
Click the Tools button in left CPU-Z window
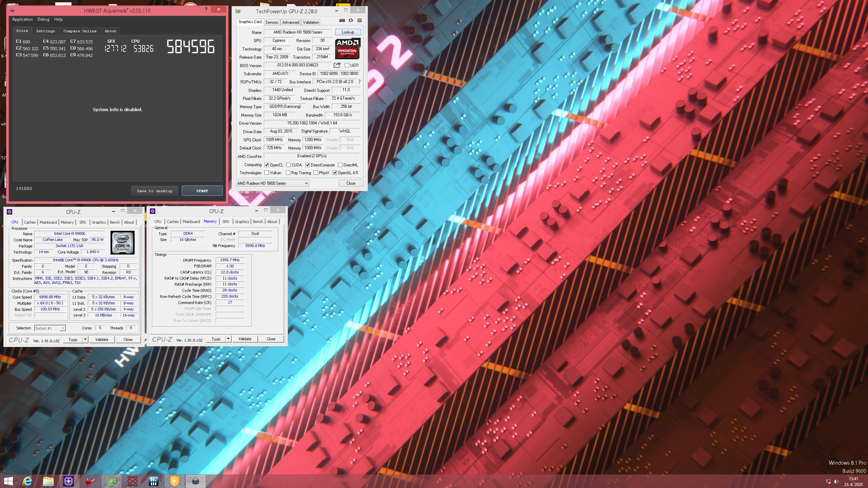pyautogui.click(x=73, y=340)
